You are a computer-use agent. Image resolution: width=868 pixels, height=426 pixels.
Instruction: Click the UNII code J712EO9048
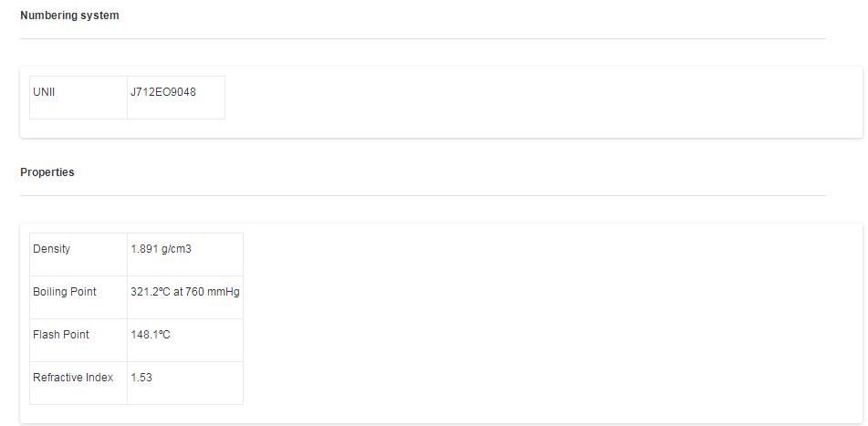[x=163, y=92]
